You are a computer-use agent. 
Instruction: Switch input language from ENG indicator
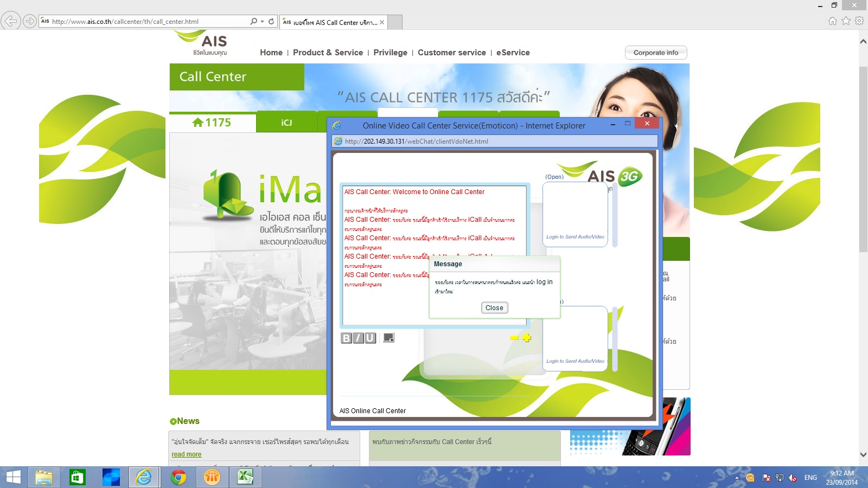click(x=810, y=478)
